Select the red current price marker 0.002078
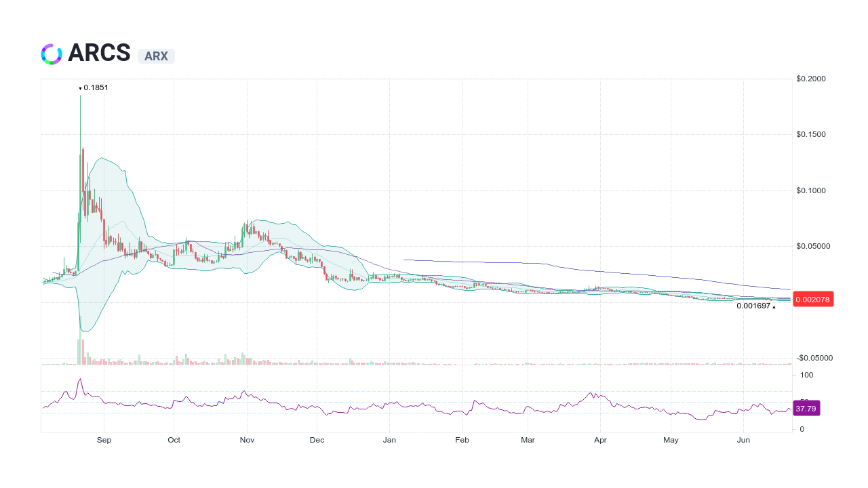 point(812,299)
